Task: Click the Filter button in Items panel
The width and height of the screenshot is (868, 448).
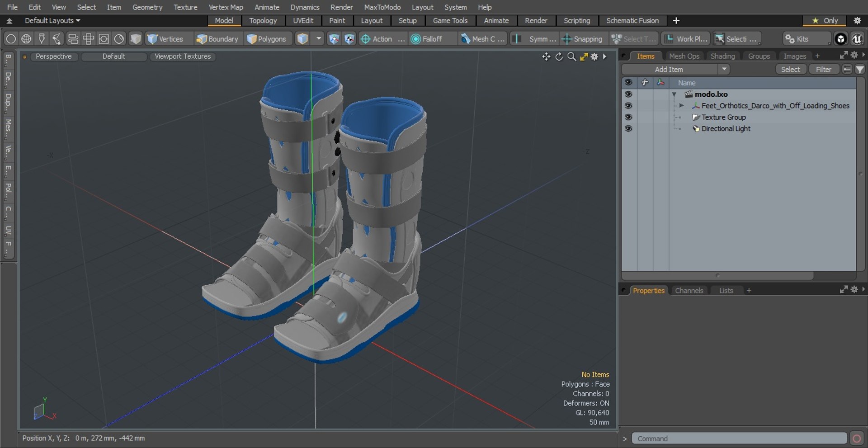Action: point(823,69)
